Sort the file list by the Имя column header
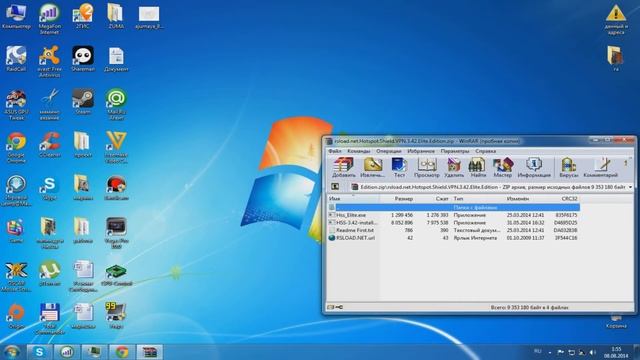640x360 pixels. pyautogui.click(x=353, y=199)
